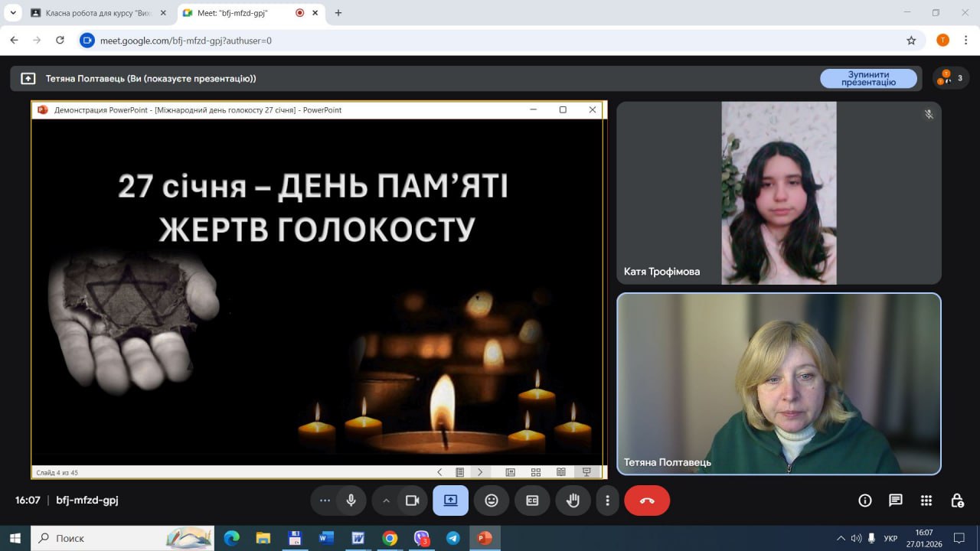
Task: Show participants list with count 3
Action: coord(951,78)
